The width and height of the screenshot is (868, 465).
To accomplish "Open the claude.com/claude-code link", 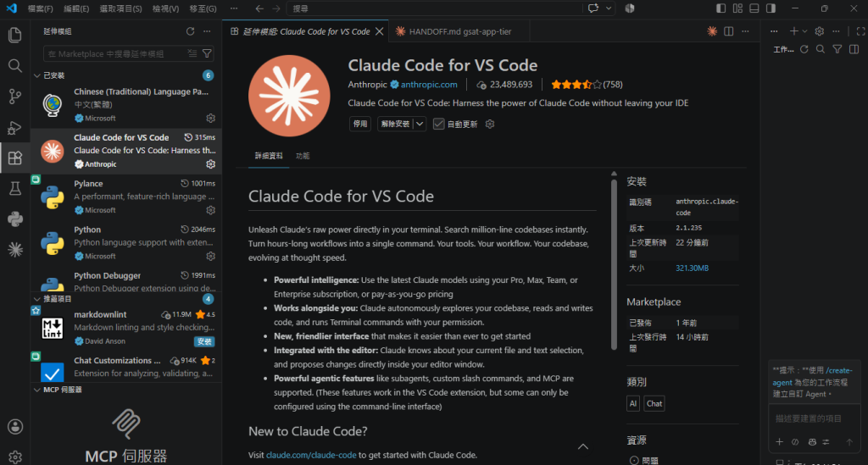I will pos(311,455).
